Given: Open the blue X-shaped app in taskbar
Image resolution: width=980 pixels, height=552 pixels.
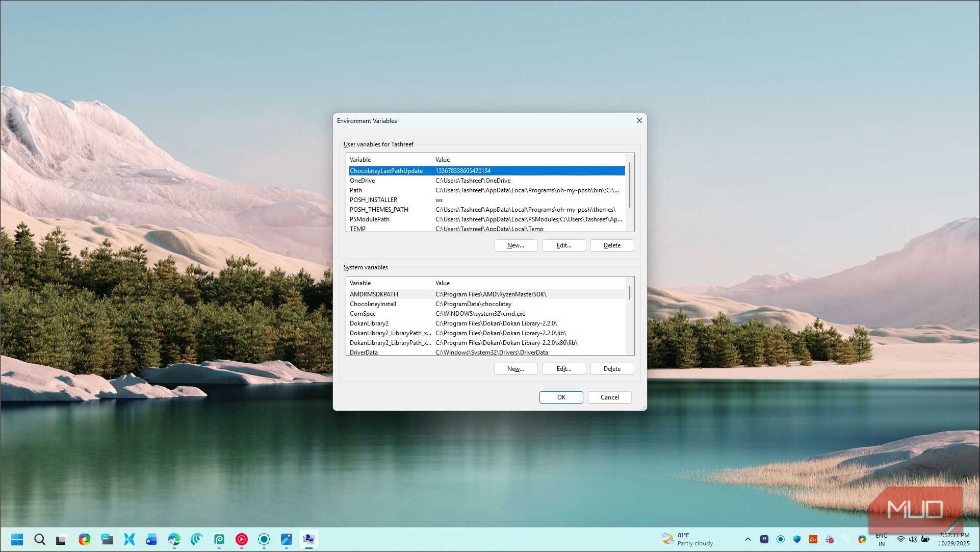Looking at the screenshot, I should [129, 539].
